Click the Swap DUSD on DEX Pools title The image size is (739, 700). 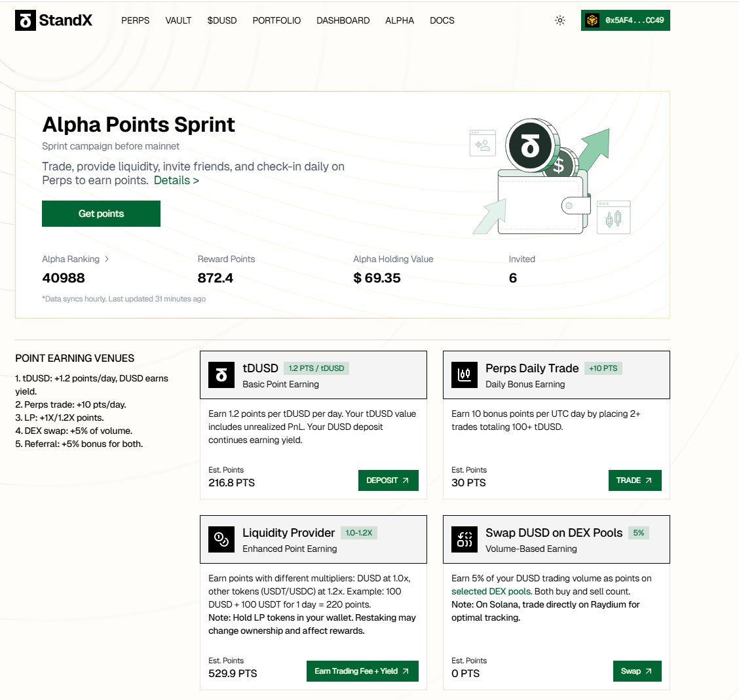point(554,533)
